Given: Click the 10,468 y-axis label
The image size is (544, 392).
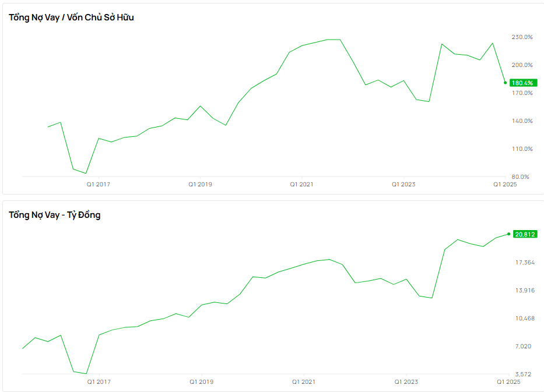Looking at the screenshot, I should (525, 318).
